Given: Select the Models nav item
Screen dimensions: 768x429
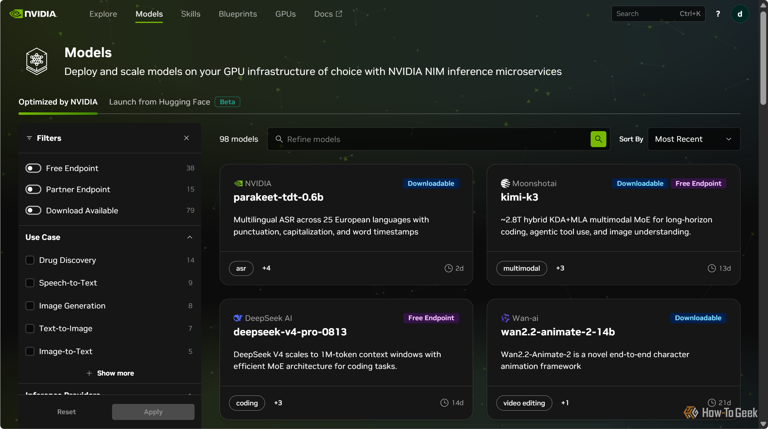Looking at the screenshot, I should (x=149, y=14).
